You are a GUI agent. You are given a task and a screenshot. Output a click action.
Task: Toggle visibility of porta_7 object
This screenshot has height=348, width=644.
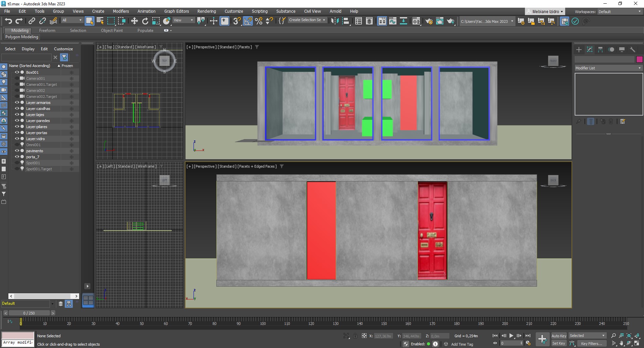[17, 157]
